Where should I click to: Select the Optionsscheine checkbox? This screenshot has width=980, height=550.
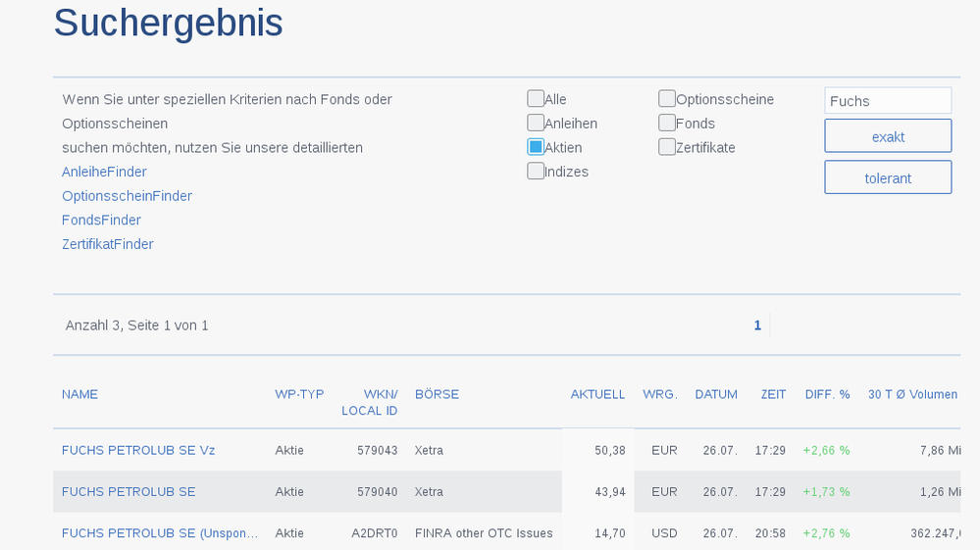(667, 99)
